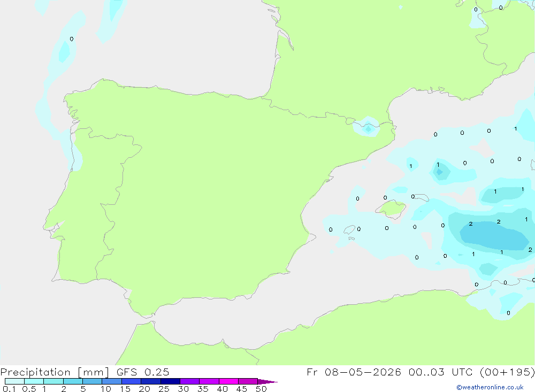Click the '25' legend scale label

(164, 389)
